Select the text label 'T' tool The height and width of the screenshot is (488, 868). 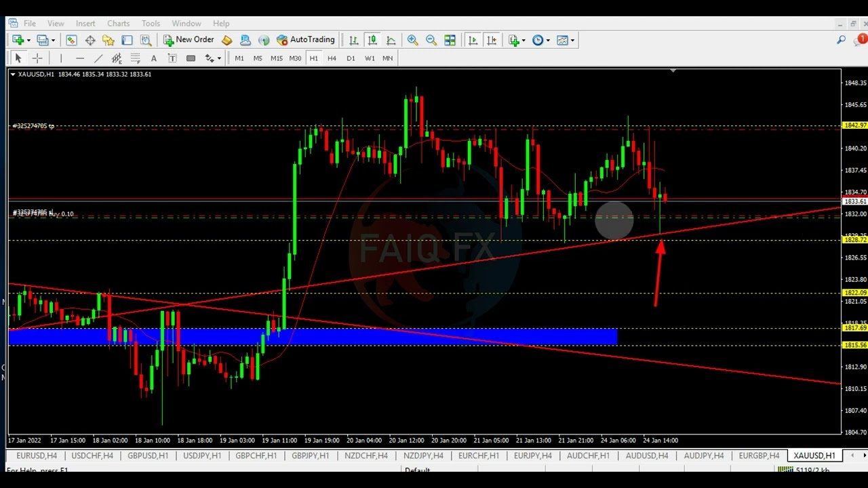pos(172,58)
